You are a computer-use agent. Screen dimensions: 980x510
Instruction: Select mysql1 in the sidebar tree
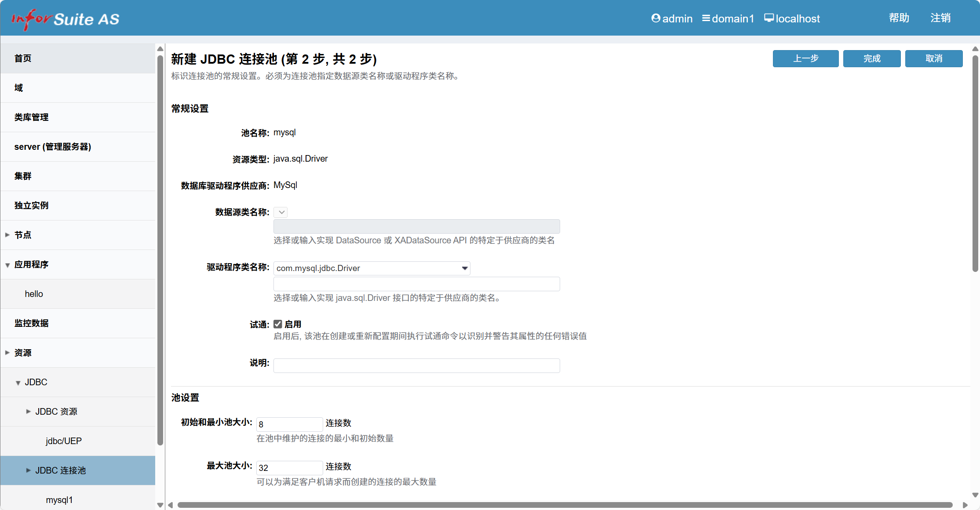click(59, 499)
